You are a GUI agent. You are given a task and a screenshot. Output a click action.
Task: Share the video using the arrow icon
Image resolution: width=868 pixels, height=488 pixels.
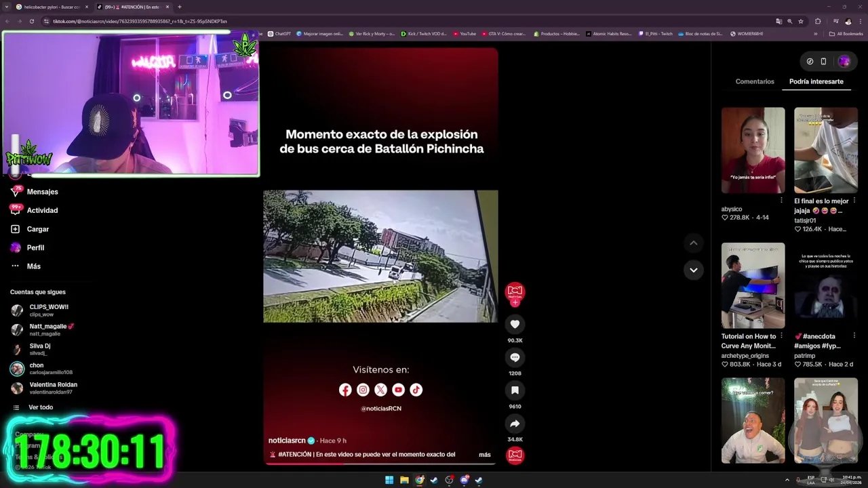point(515,424)
